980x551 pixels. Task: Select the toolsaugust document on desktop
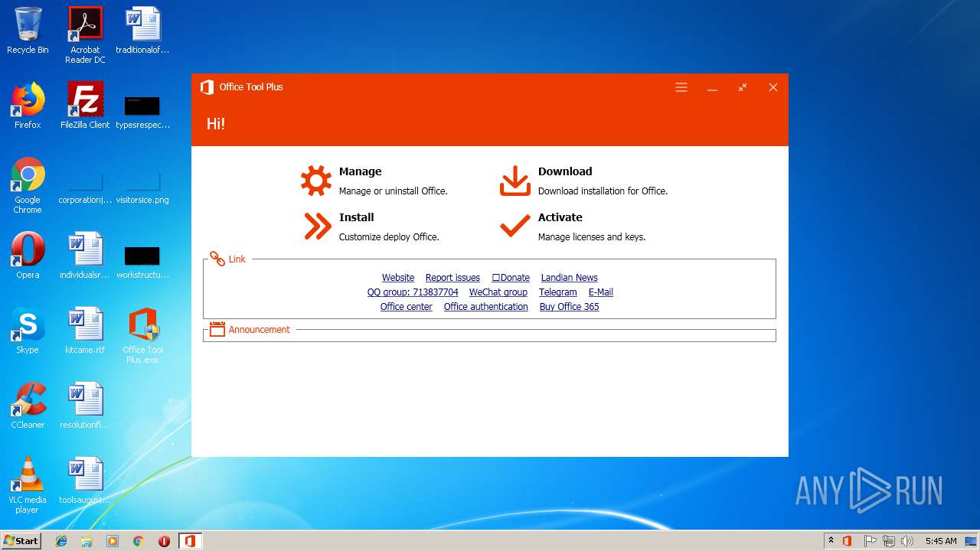point(85,481)
